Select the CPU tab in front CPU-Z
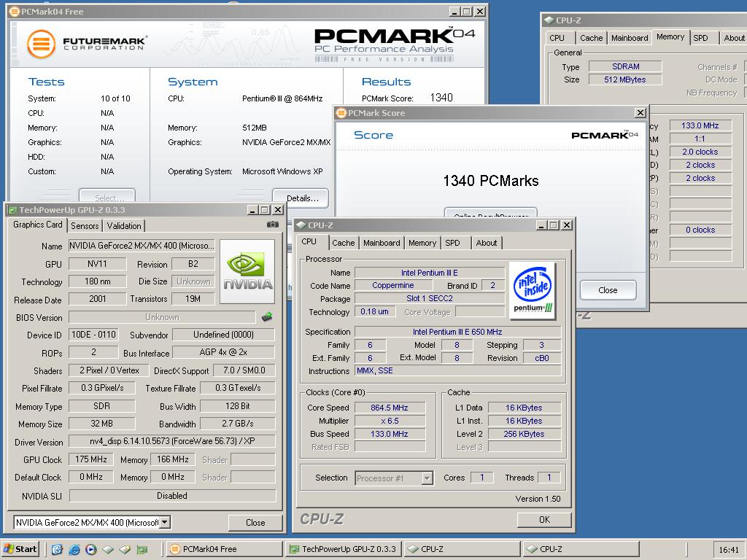The width and height of the screenshot is (747, 560). coord(309,241)
